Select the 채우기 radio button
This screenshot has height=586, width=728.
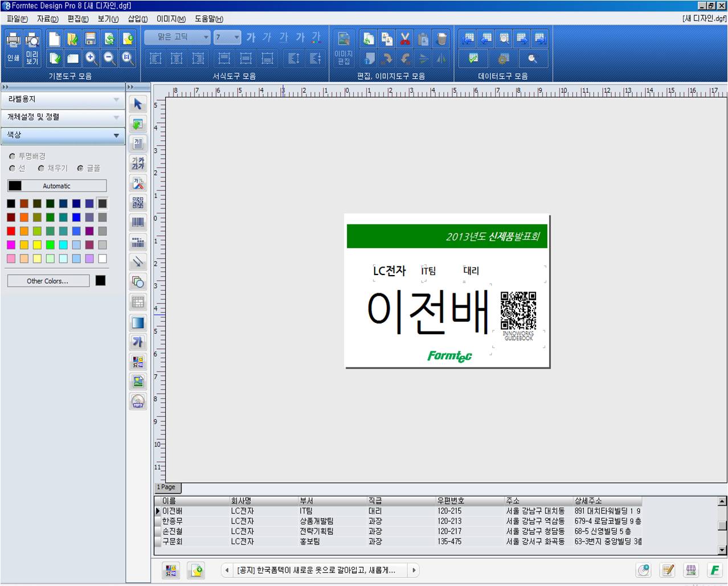(41, 169)
